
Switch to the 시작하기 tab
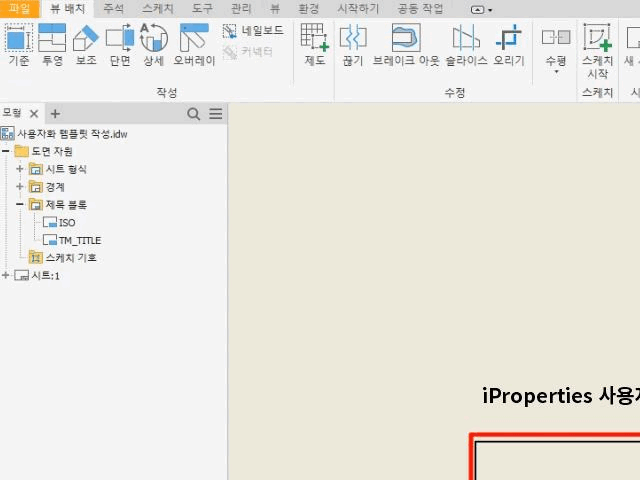358,9
